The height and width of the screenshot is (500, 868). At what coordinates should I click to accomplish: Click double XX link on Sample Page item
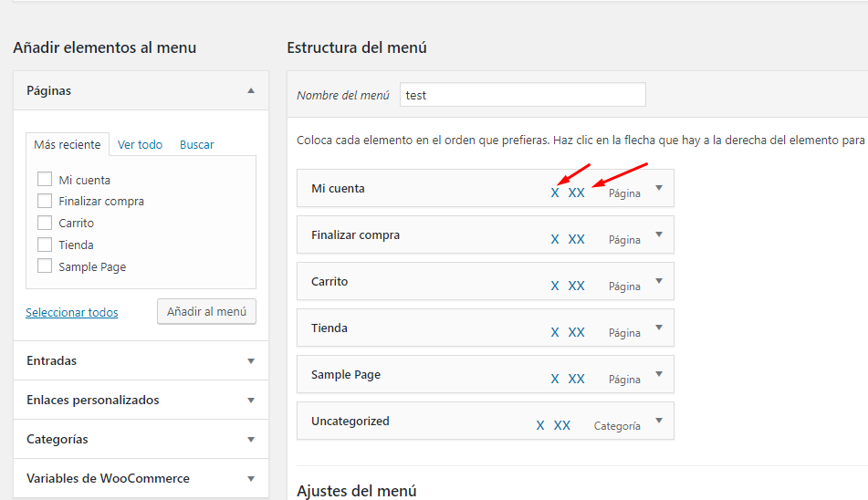(576, 379)
